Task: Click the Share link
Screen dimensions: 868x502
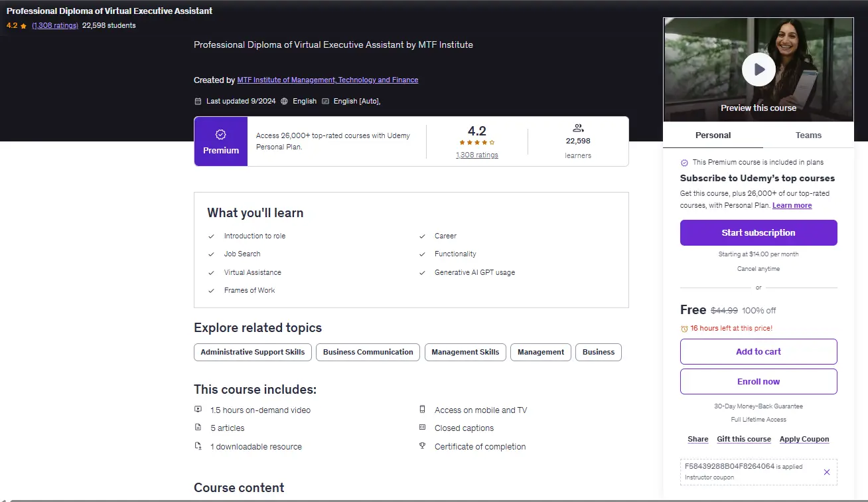Action: click(x=698, y=439)
